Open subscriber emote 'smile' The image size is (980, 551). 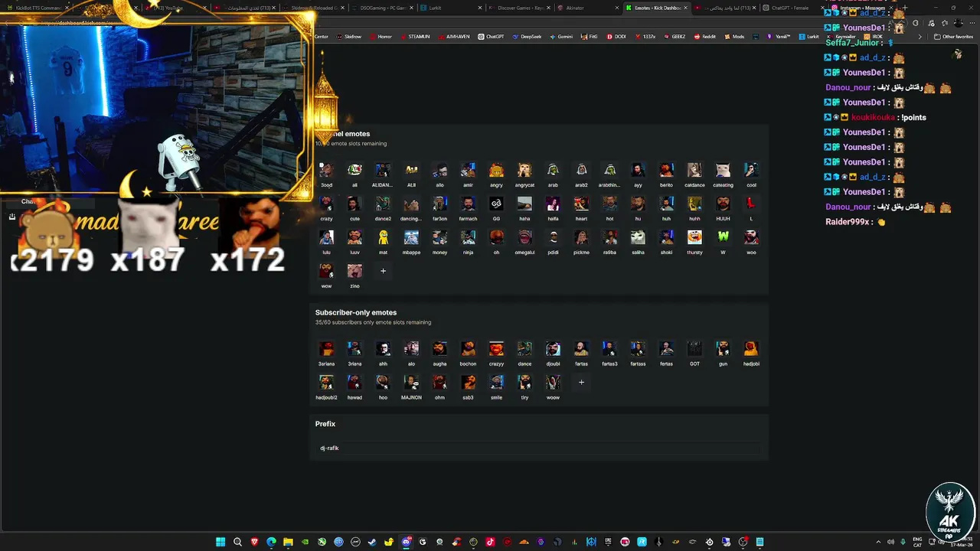tap(496, 383)
